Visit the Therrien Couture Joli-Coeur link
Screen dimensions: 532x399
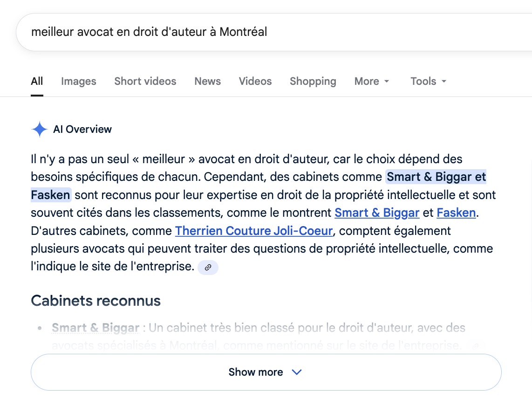pos(254,231)
